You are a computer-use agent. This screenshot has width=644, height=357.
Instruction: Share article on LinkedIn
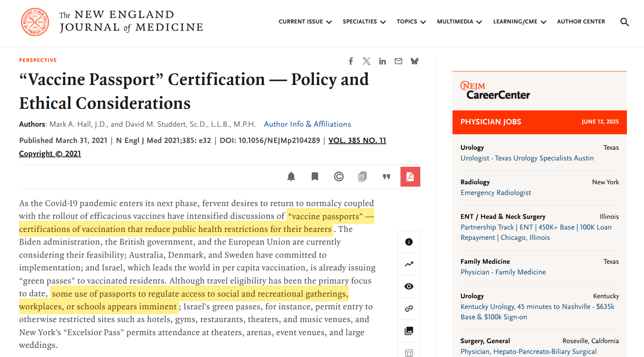coord(382,61)
